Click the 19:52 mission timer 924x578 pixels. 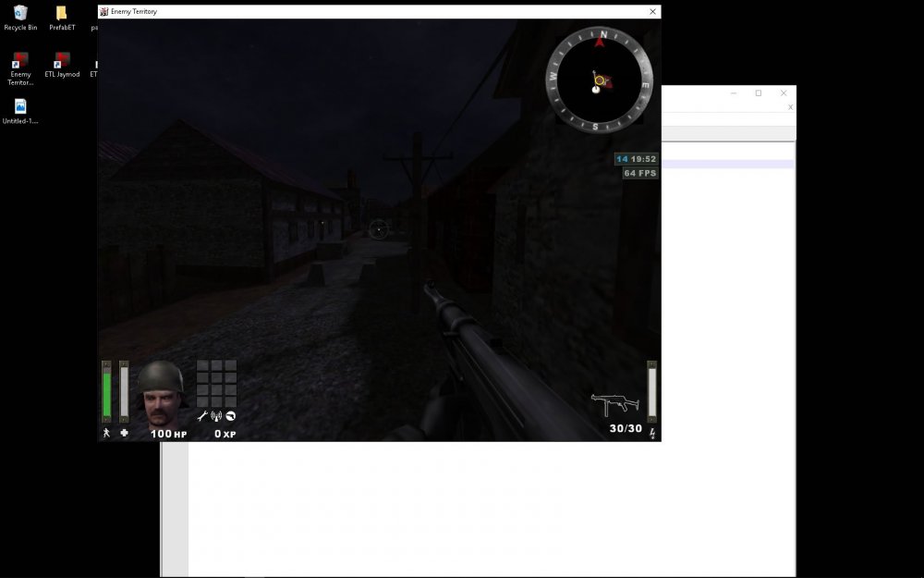(643, 159)
